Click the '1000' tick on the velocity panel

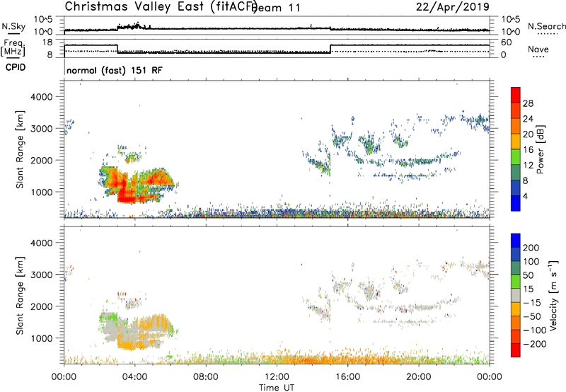42,338
